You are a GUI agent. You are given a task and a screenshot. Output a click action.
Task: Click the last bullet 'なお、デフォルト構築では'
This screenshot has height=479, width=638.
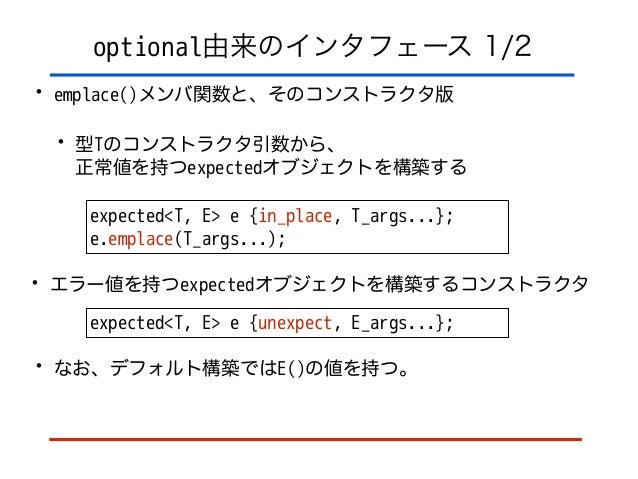coord(231,368)
